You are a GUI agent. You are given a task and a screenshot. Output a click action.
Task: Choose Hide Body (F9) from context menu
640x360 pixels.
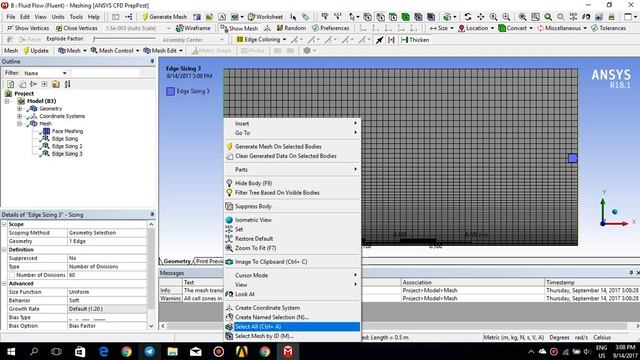point(292,183)
